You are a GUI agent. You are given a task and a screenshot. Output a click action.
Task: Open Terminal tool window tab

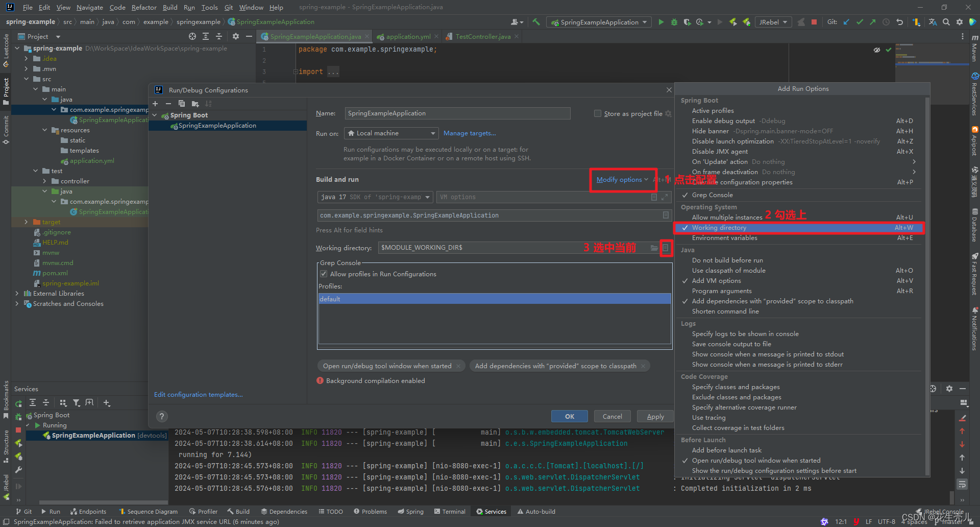tap(449, 511)
